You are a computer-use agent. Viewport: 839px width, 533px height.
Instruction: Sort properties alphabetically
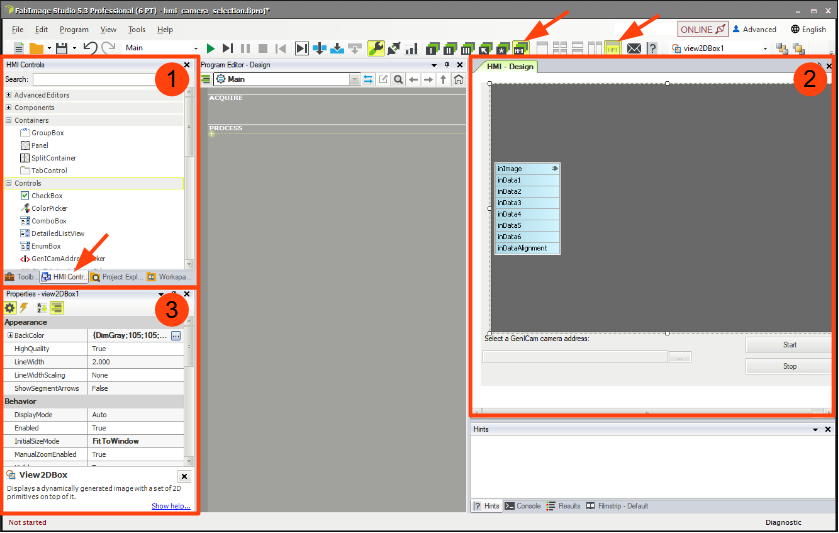click(41, 308)
